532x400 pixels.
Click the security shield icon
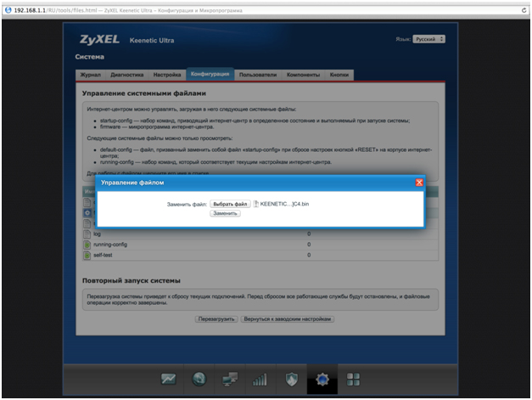[x=291, y=379]
